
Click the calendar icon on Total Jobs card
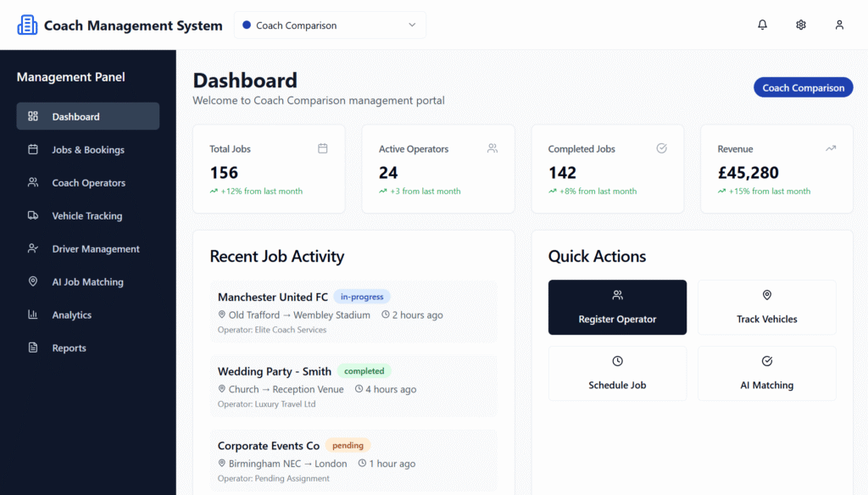tap(322, 148)
